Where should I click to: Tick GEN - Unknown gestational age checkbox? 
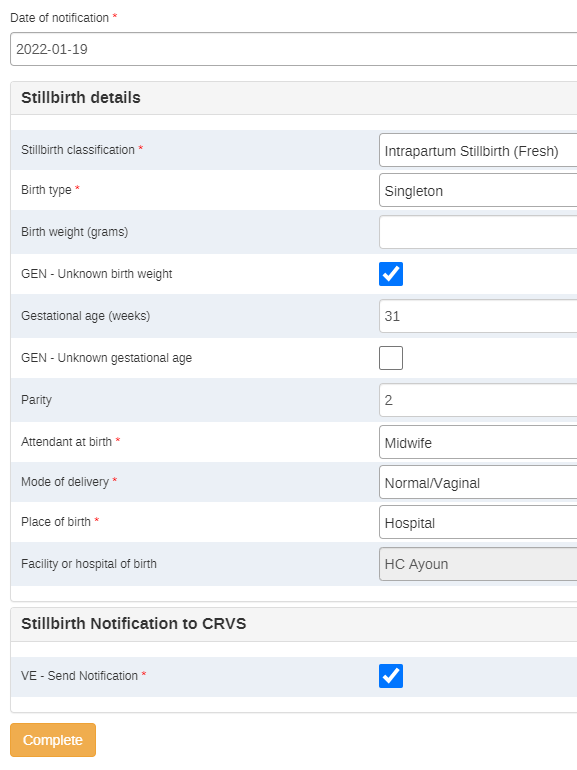391,358
